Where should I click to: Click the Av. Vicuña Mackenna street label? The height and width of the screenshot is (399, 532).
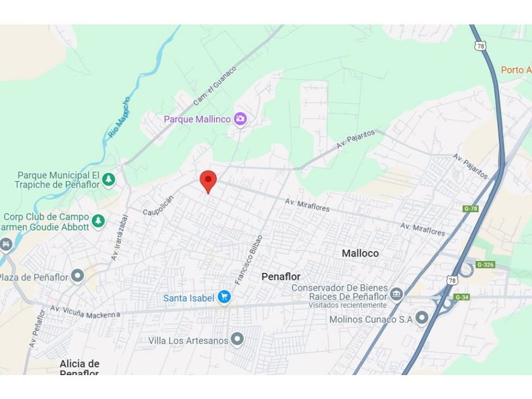[85, 312]
